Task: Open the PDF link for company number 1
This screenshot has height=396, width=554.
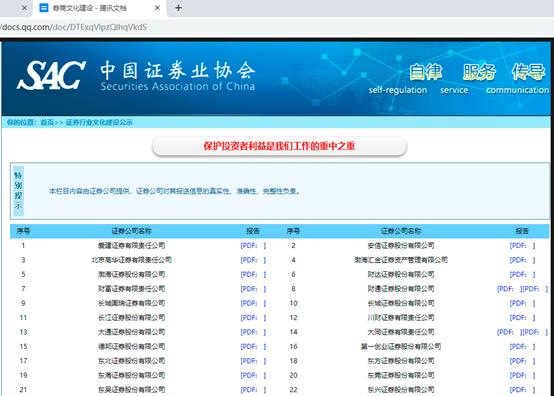Action: pyautogui.click(x=253, y=246)
